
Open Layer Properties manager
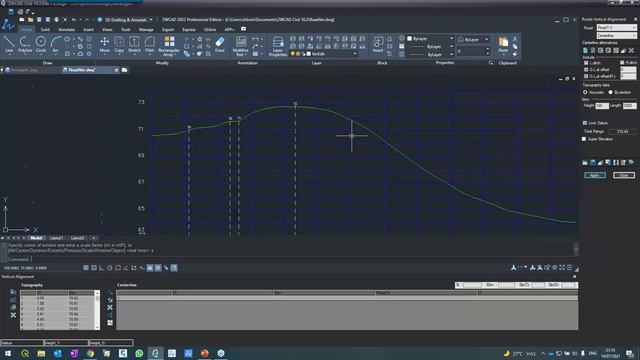pos(278,45)
